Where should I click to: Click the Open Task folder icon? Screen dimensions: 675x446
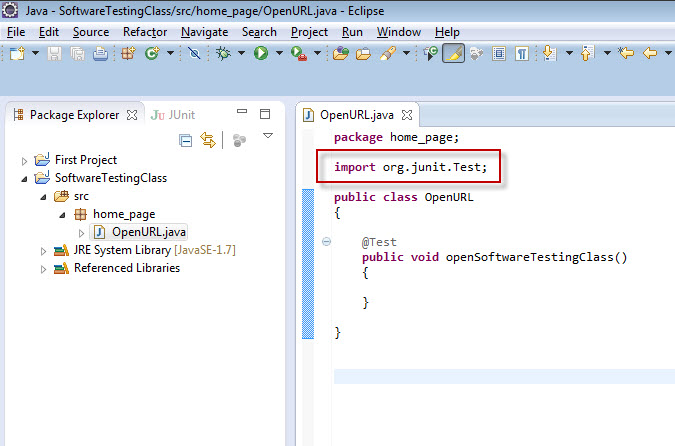[363, 53]
